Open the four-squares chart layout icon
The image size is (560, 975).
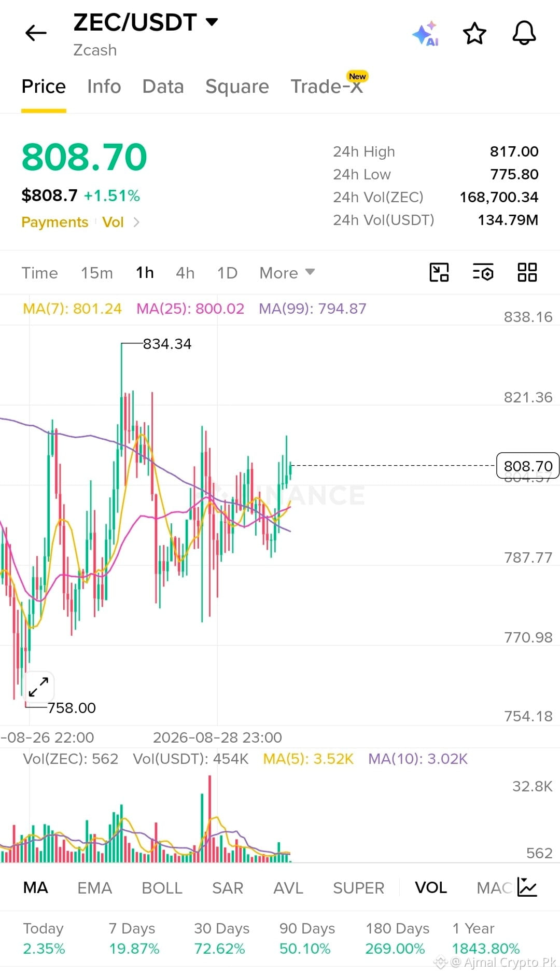click(527, 272)
